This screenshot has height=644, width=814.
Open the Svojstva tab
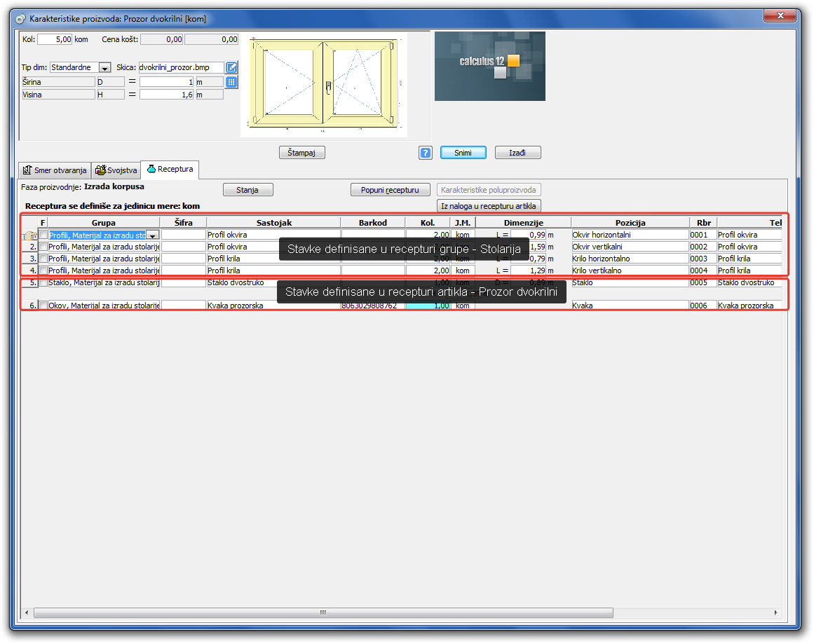point(116,170)
